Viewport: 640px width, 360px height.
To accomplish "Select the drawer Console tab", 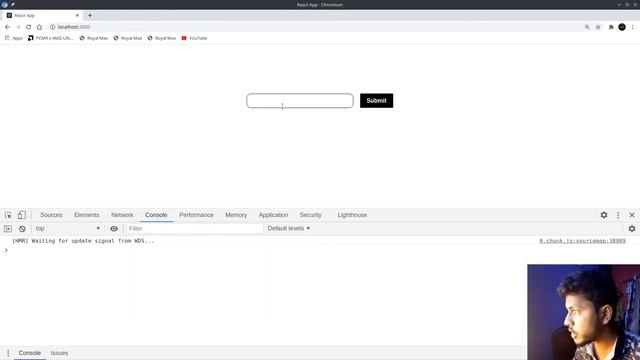I will [x=29, y=353].
